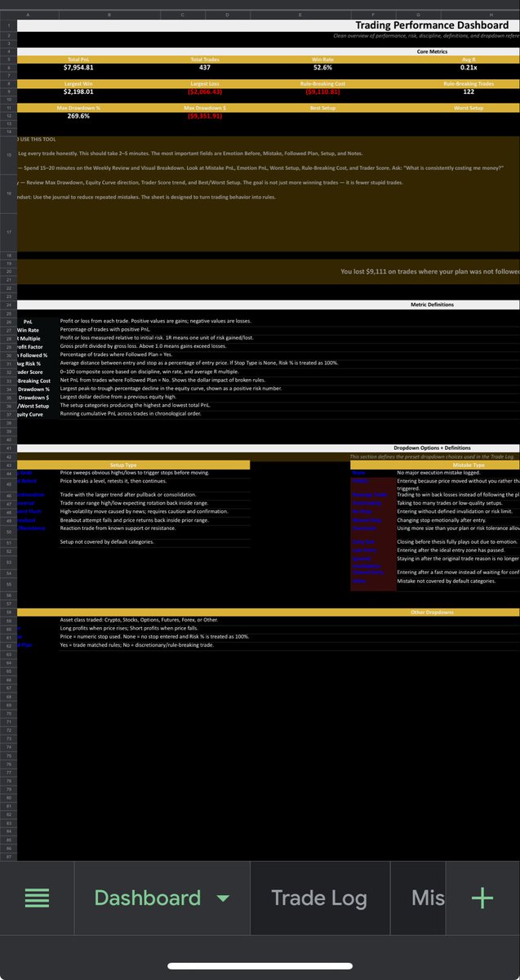The height and width of the screenshot is (980, 520).
Task: Click the Trading Performance Dashboard title cell
Action: 432,25
